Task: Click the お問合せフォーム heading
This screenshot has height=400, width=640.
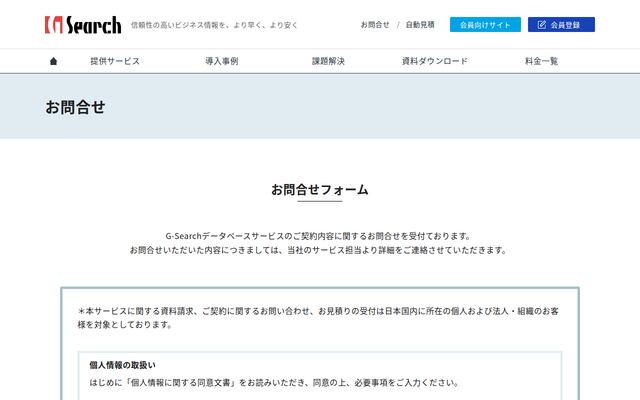Action: (x=320, y=190)
